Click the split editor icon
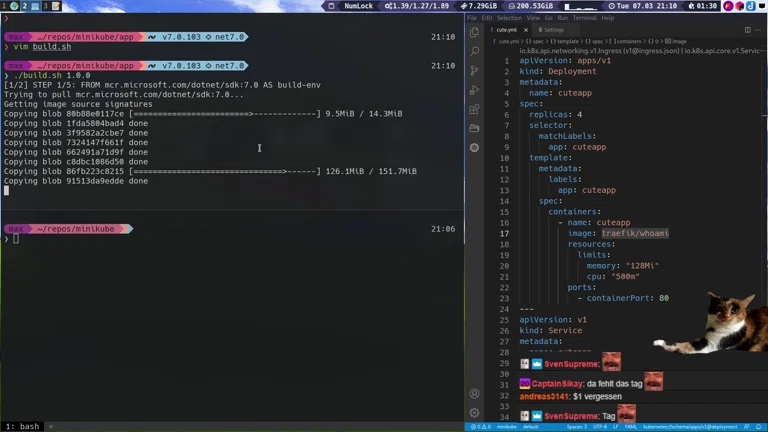 [x=749, y=30]
